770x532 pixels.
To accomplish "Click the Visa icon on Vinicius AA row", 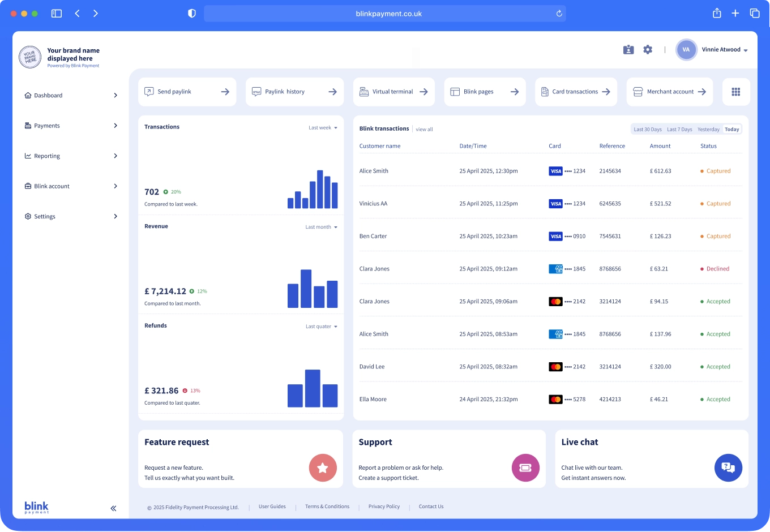I will 555,204.
